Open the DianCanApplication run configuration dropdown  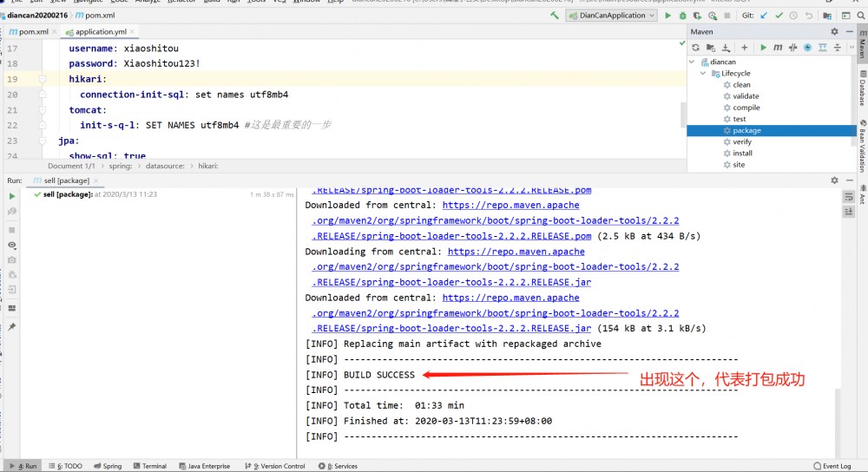tap(611, 16)
